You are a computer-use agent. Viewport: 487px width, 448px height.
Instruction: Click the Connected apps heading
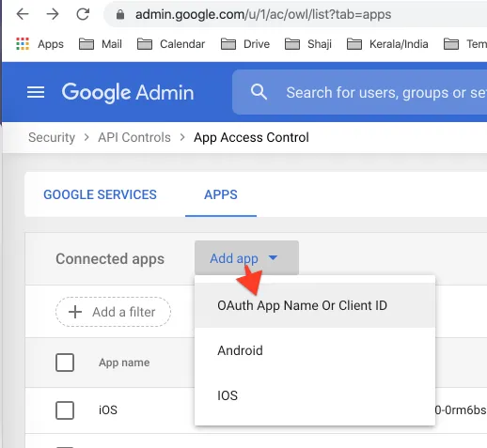pyautogui.click(x=110, y=259)
